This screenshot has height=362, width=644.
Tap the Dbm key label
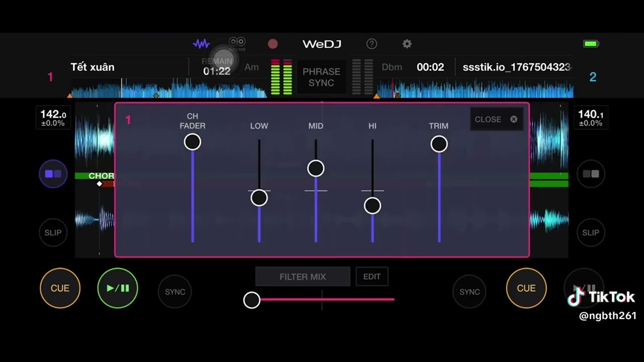pyautogui.click(x=392, y=67)
